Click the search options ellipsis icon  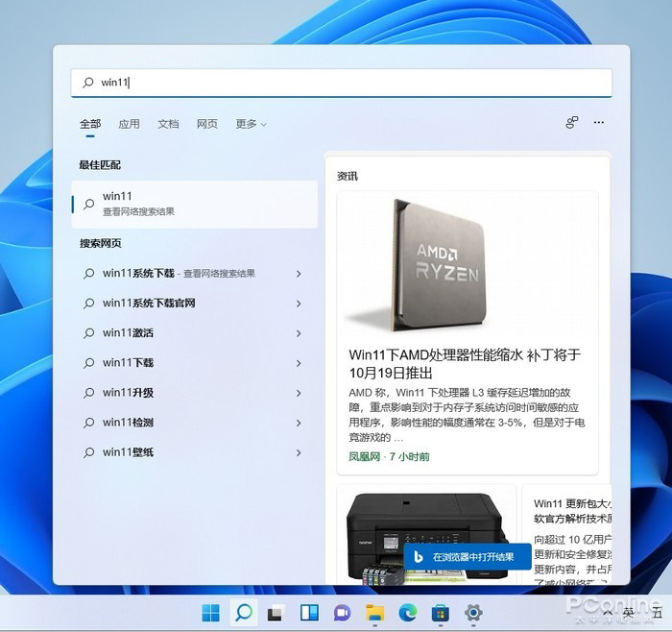pyautogui.click(x=599, y=123)
